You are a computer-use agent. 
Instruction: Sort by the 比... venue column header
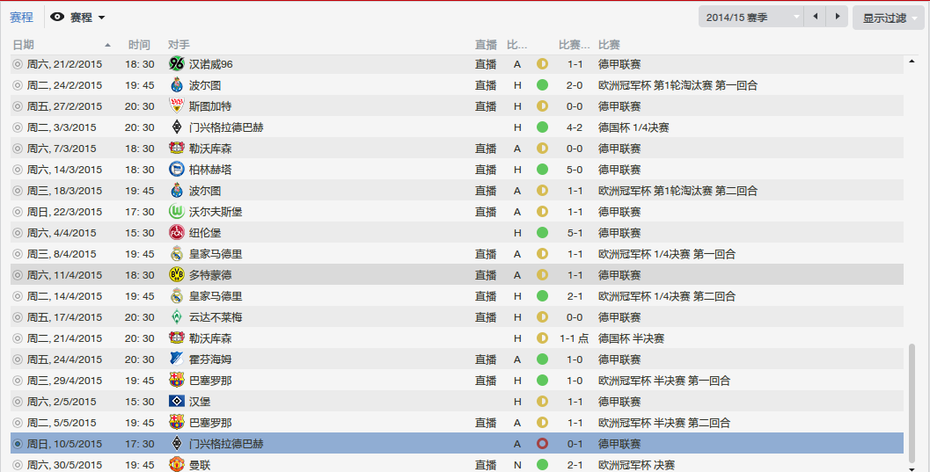pos(517,44)
